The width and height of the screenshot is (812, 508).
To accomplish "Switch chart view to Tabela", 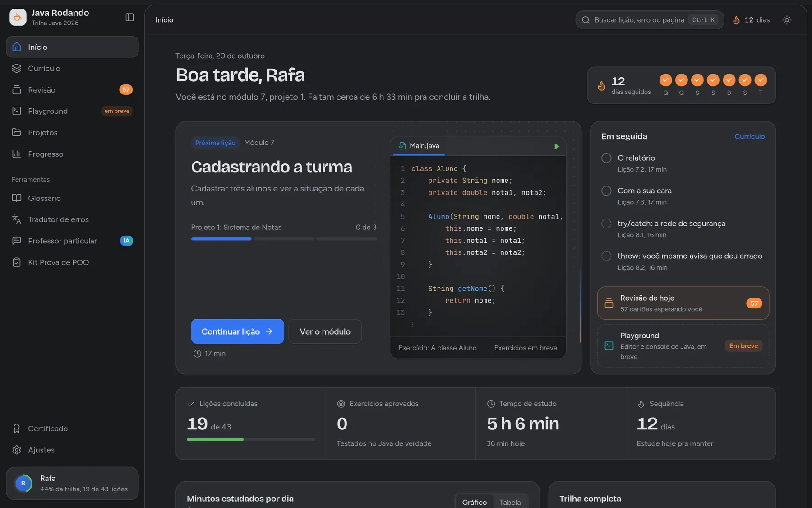I will coord(510,502).
